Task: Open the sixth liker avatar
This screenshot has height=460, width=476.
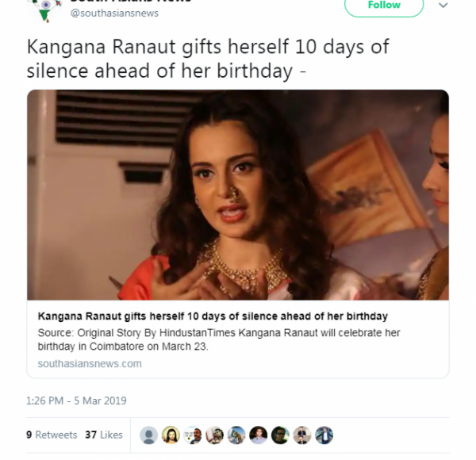Action: [258, 435]
